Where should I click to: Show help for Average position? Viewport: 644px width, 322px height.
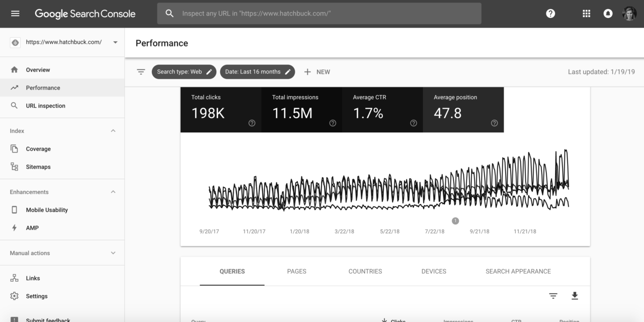[494, 123]
